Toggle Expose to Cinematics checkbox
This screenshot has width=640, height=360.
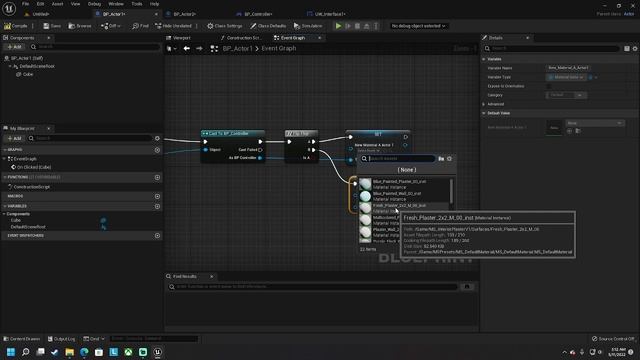point(549,86)
